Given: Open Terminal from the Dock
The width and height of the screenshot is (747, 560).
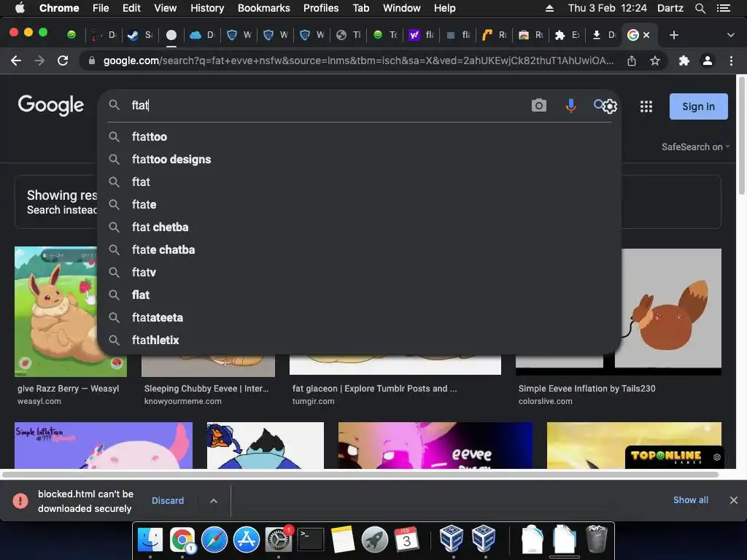Looking at the screenshot, I should click(x=311, y=540).
